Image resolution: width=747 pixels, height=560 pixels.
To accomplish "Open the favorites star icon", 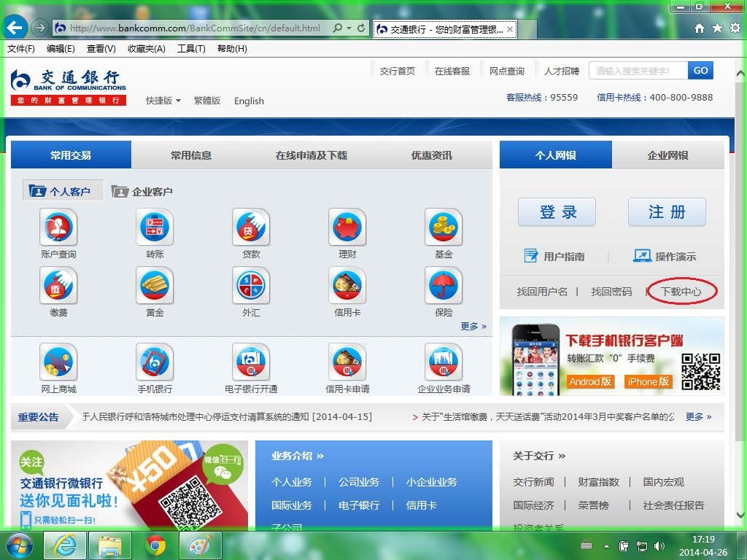I will 717,28.
